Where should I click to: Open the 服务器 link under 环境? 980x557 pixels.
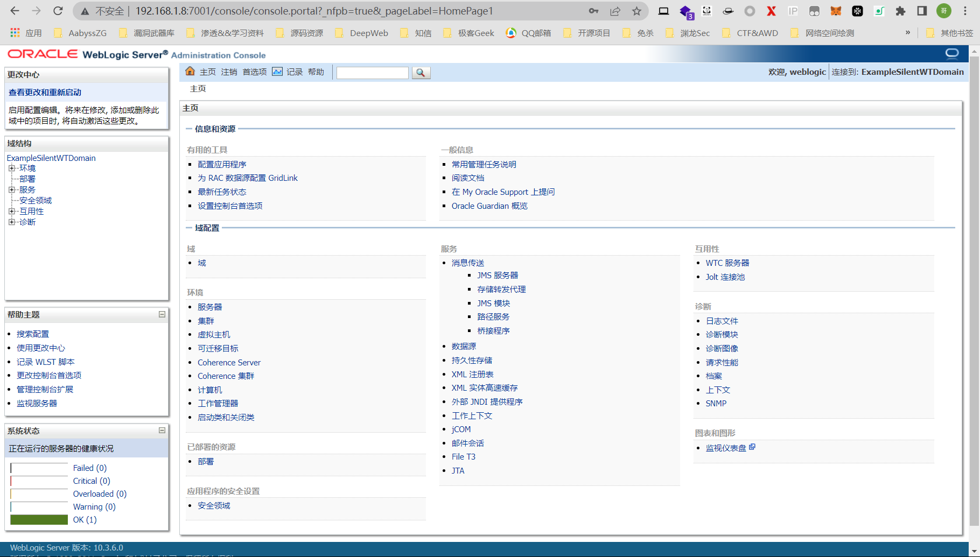[210, 307]
